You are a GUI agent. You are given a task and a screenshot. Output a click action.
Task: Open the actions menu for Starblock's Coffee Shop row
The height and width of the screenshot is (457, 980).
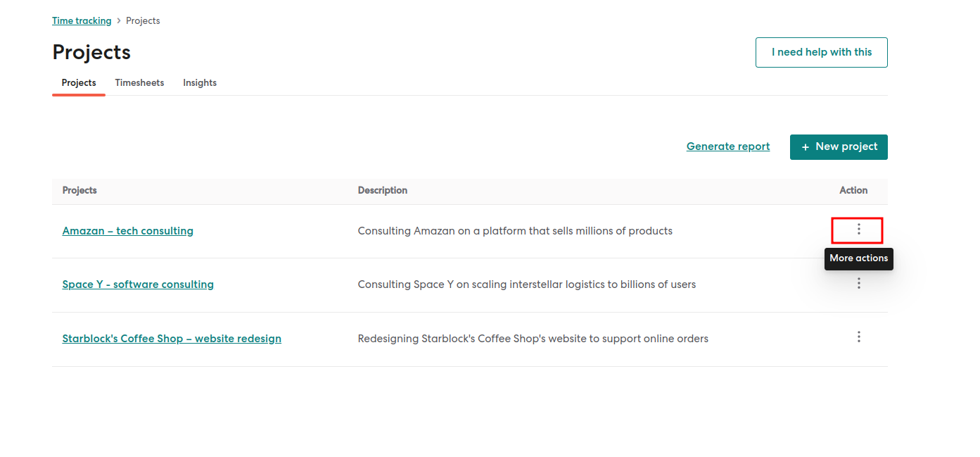(x=858, y=337)
